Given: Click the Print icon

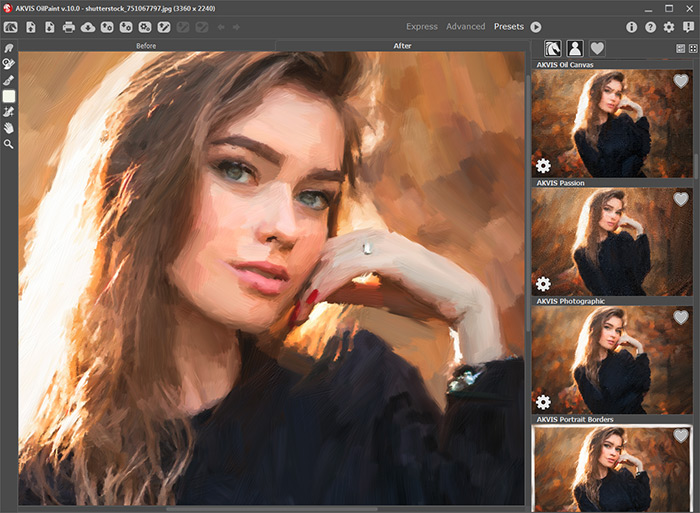Looking at the screenshot, I should pos(69,27).
